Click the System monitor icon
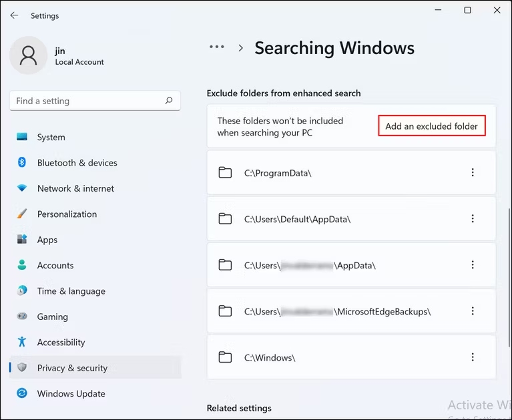The height and width of the screenshot is (420, 512). [22, 136]
